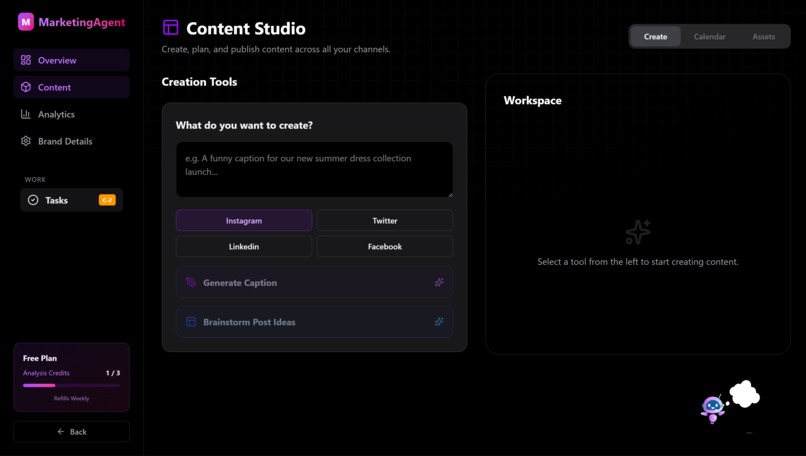Click the 'Content Studio' title text

click(x=246, y=28)
